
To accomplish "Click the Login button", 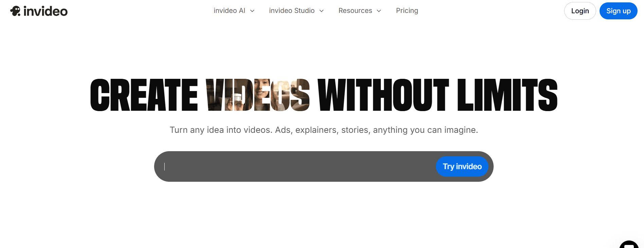I will click(580, 11).
